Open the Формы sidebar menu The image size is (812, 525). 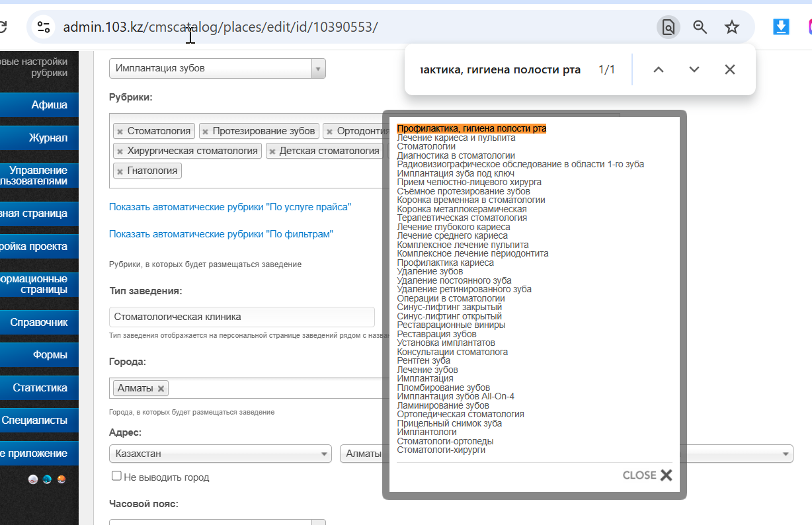point(39,355)
